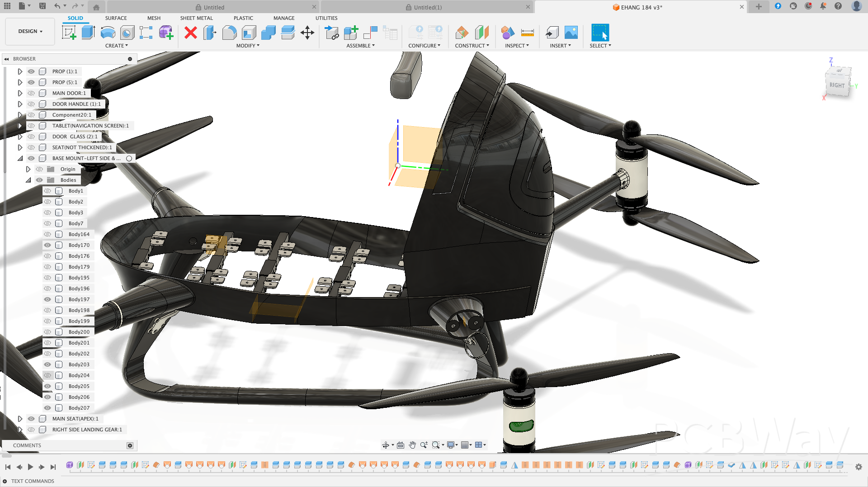Viewport: 868px width, 487px height.
Task: Switch to the SURFACE tab
Action: (x=116, y=18)
